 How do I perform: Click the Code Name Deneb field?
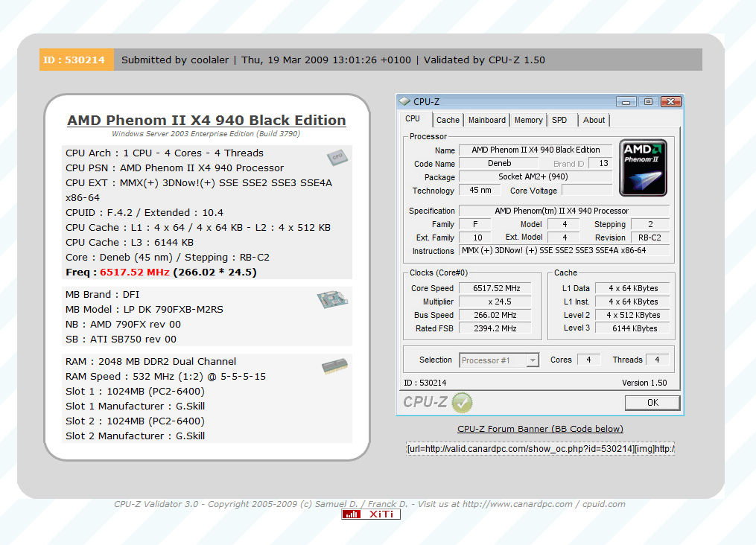tap(499, 163)
